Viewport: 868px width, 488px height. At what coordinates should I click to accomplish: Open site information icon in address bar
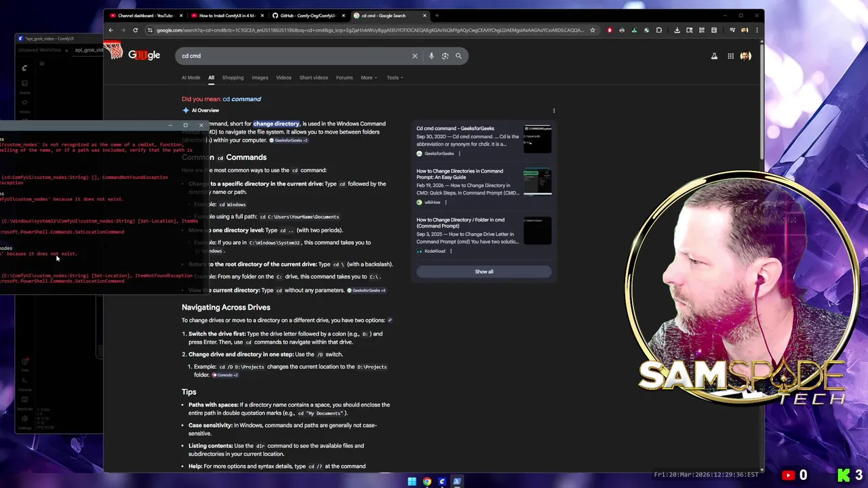[x=150, y=30]
